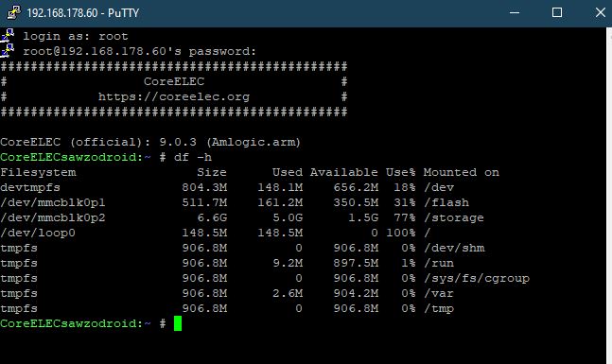The image size is (612, 364).
Task: Click the '656.2M' available value
Action: pos(356,187)
